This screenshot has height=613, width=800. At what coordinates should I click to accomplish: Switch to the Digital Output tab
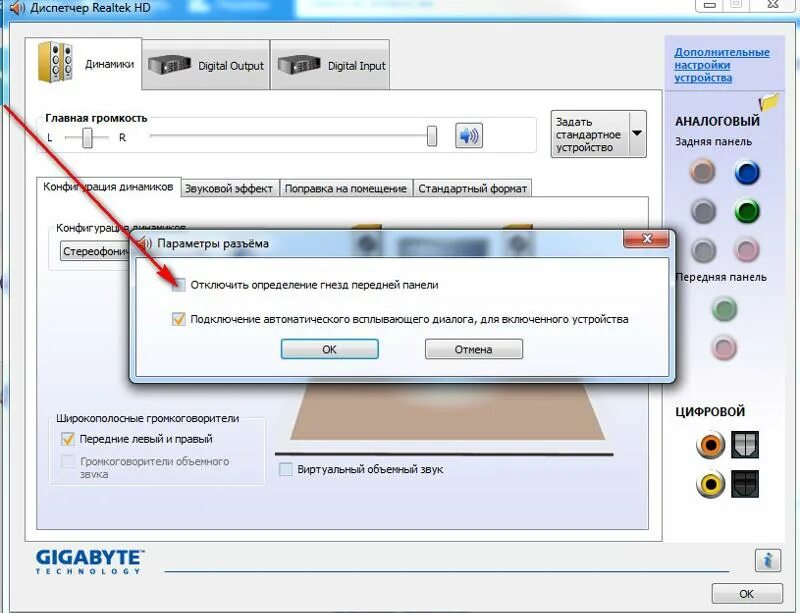coord(206,64)
